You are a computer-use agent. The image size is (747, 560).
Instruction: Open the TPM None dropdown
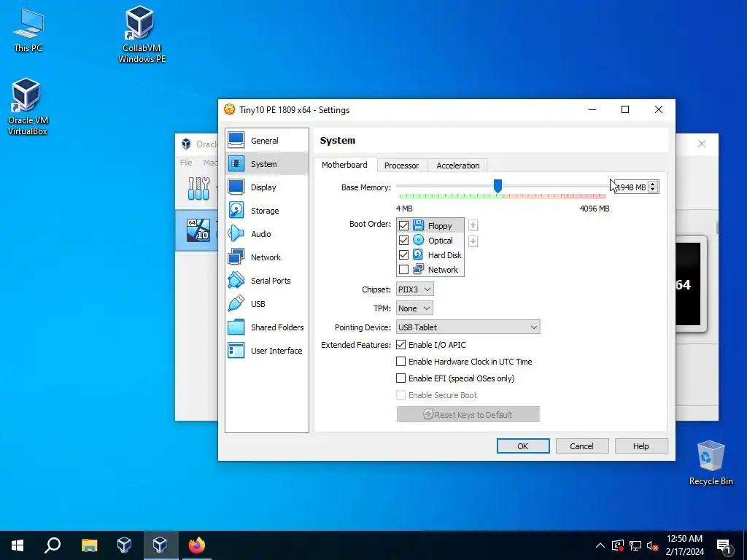(x=414, y=308)
